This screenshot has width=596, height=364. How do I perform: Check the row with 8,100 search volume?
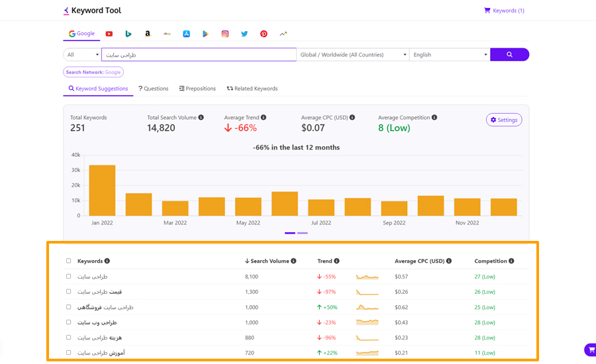pyautogui.click(x=68, y=276)
